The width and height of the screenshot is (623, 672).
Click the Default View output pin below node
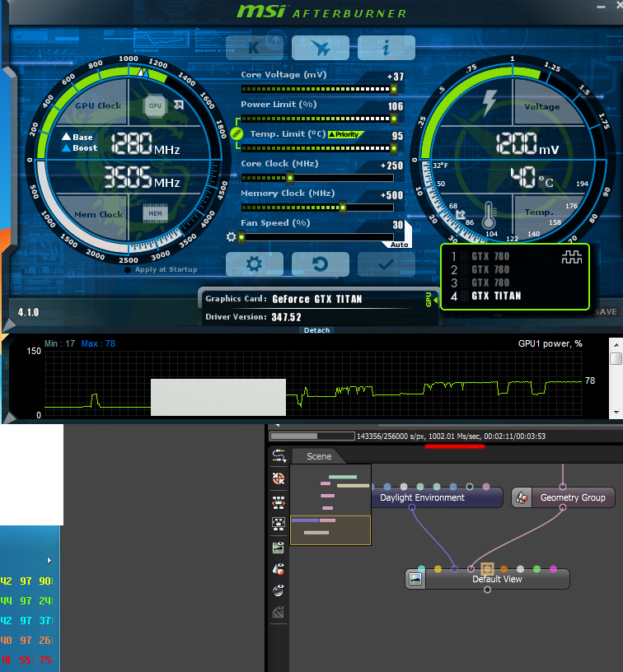click(487, 590)
